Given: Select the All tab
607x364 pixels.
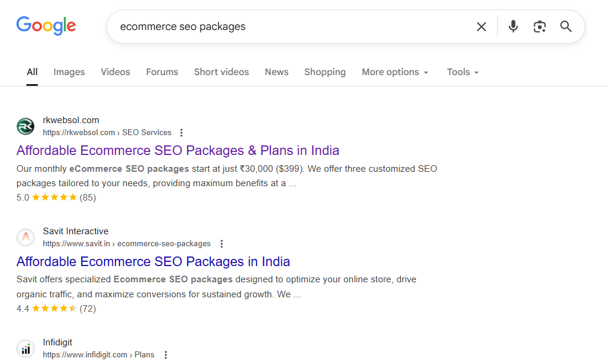Looking at the screenshot, I should tap(32, 72).
